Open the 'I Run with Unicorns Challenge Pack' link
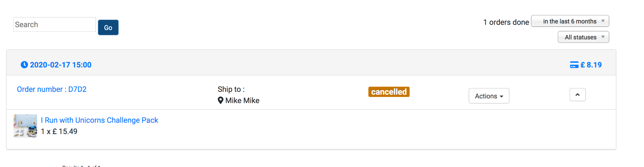The height and width of the screenshot is (167, 644). point(99,120)
